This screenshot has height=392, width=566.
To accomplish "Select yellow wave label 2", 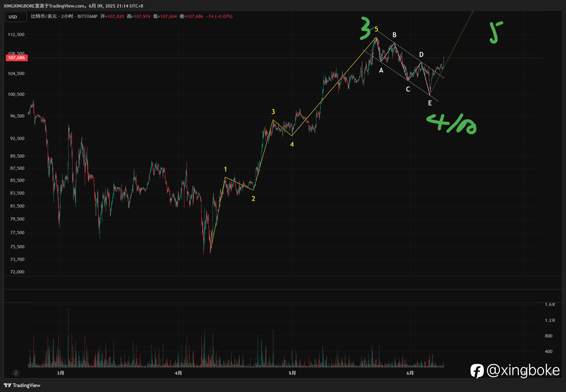I will coord(253,199).
